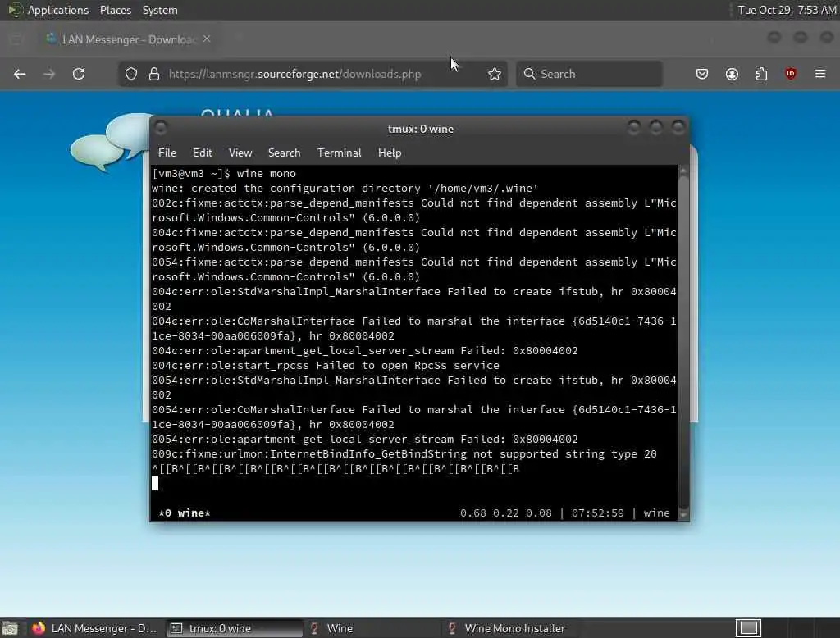The image size is (840, 638).
Task: Click the tmux status '*0 wine*' text
Action: (185, 513)
